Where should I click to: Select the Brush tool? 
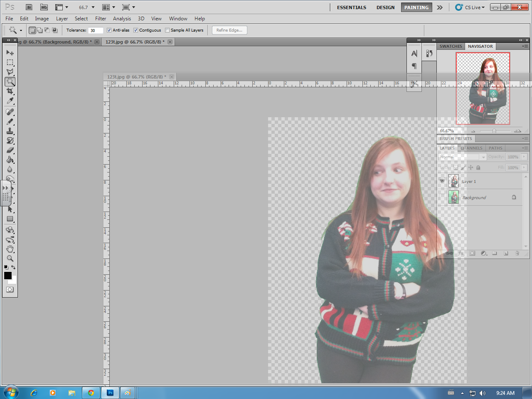click(10, 121)
